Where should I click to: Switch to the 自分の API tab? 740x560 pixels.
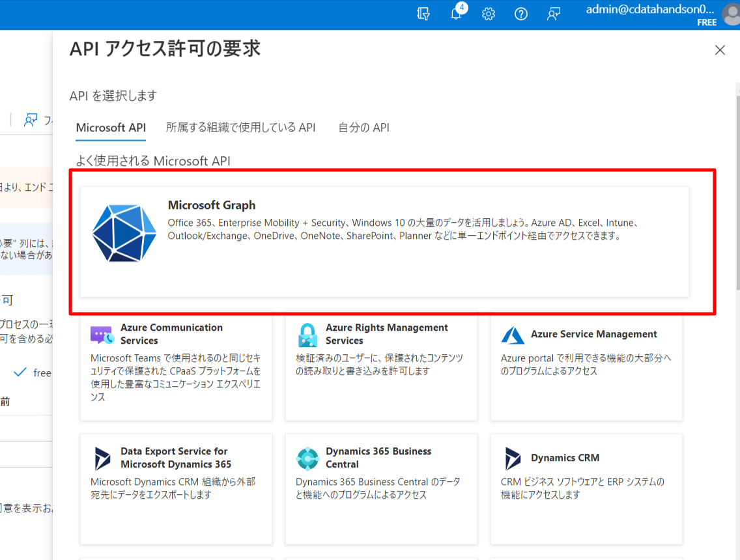(364, 128)
